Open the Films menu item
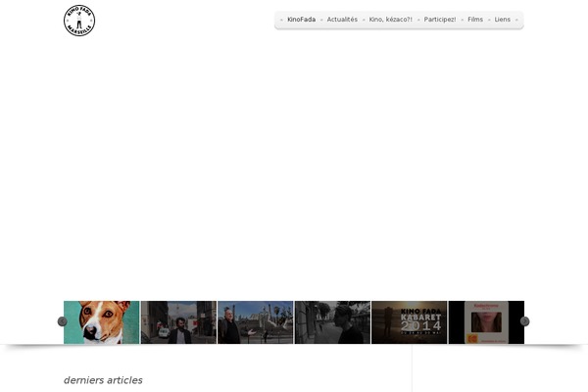 click(475, 20)
